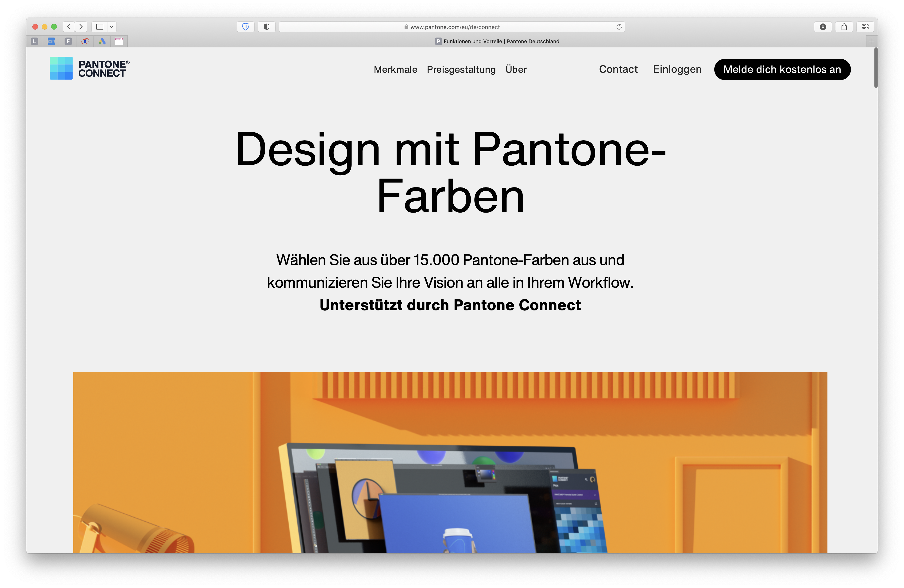Click the Einloggen link
Viewport: 904px width, 588px height.
coord(677,69)
